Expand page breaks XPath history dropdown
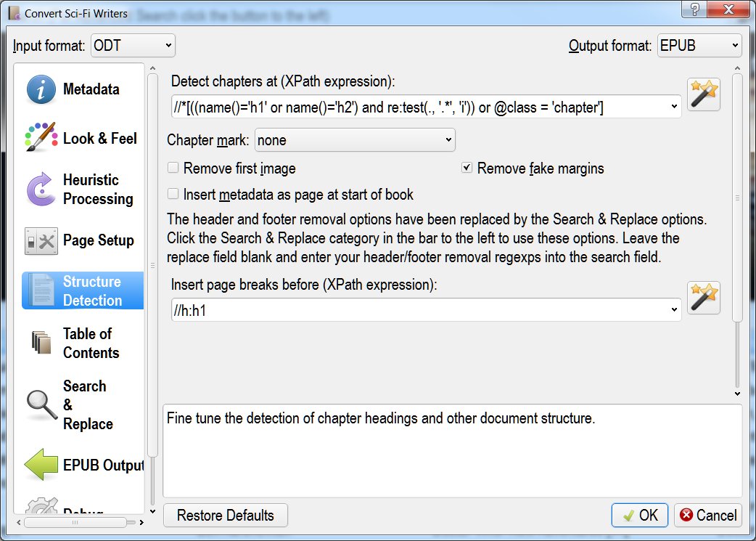The image size is (756, 541). (674, 310)
